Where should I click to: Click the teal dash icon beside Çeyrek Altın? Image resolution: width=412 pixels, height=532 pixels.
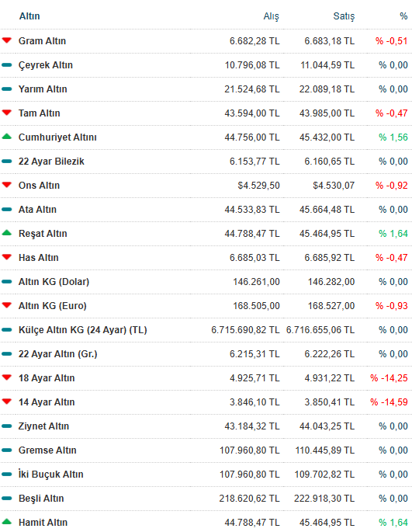7,64
